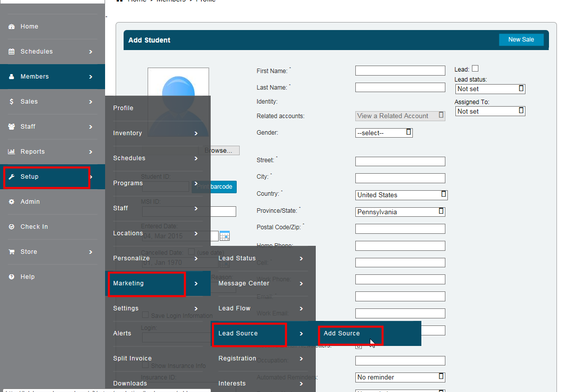Open the Assigned To dropdown
Screen dimensions: 588x392
(x=490, y=111)
